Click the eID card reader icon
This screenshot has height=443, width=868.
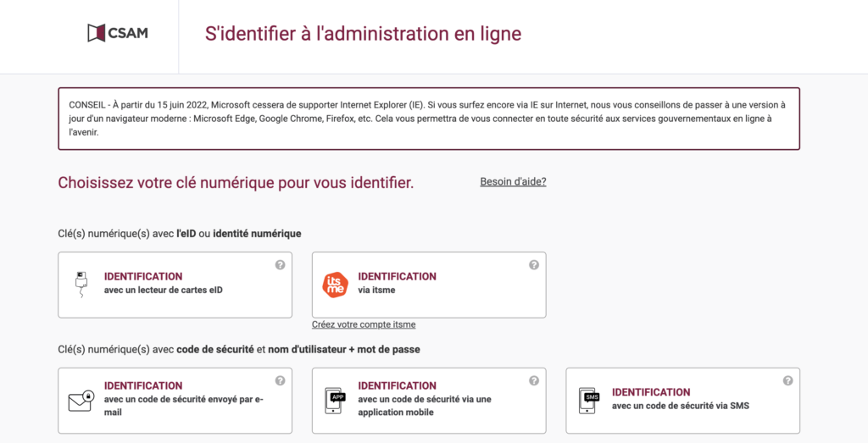click(x=81, y=285)
